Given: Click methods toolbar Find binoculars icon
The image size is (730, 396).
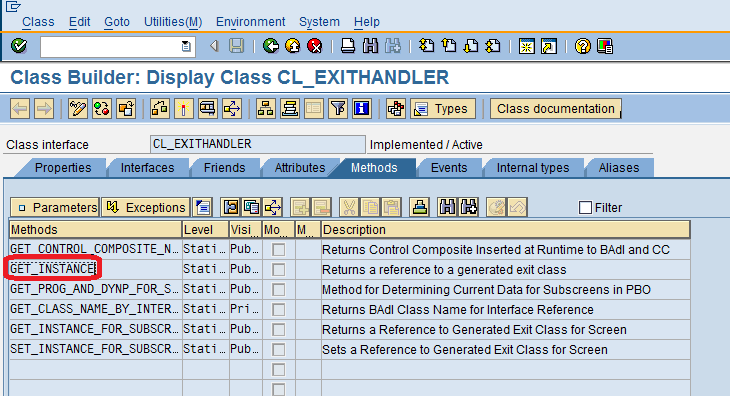Looking at the screenshot, I should point(447,207).
